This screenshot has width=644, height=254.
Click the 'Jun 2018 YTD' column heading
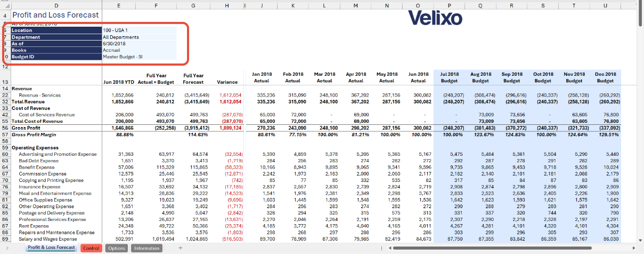118,82
